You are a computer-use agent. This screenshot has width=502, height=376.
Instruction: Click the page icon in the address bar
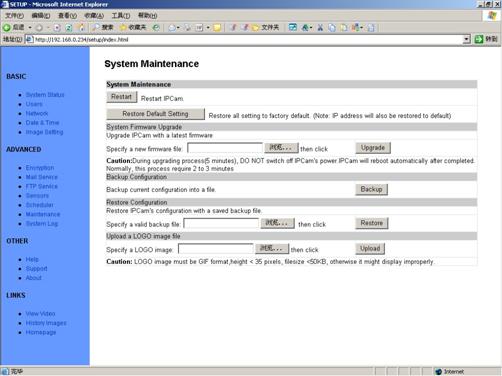point(29,39)
